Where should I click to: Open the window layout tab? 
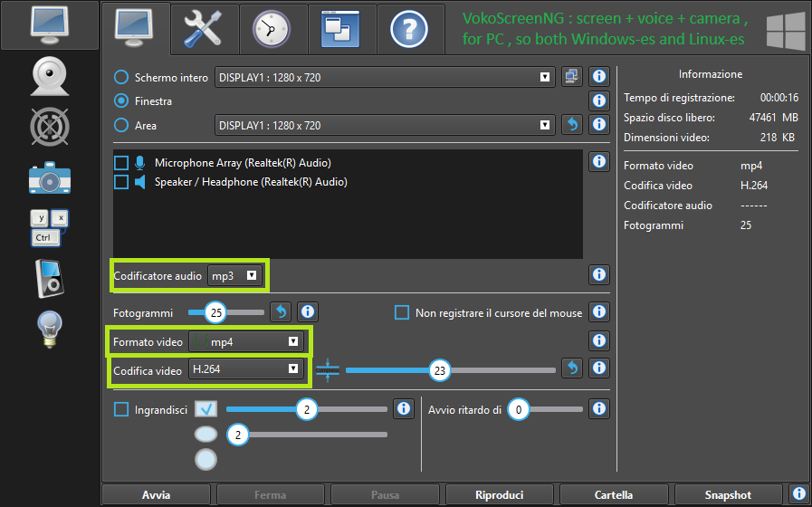point(340,29)
